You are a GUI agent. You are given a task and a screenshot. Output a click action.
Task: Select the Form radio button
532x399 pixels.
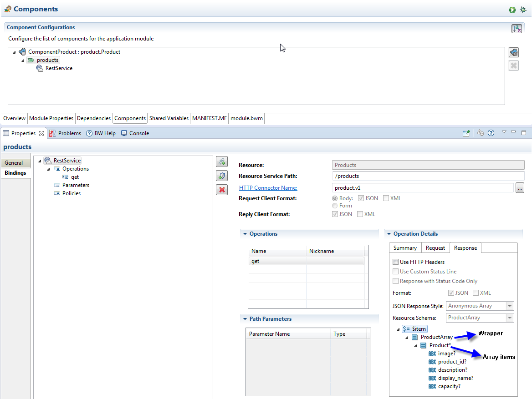tap(335, 206)
